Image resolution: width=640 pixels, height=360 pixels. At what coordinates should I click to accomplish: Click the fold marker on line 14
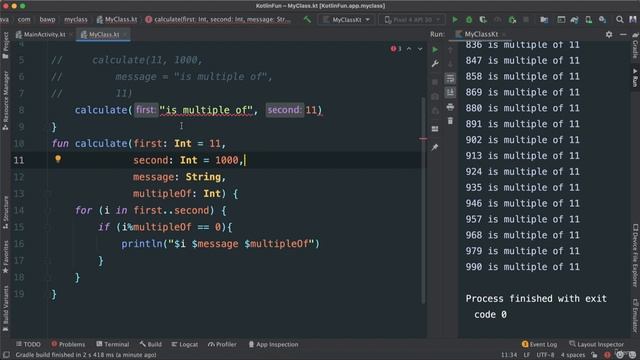[x=48, y=210]
